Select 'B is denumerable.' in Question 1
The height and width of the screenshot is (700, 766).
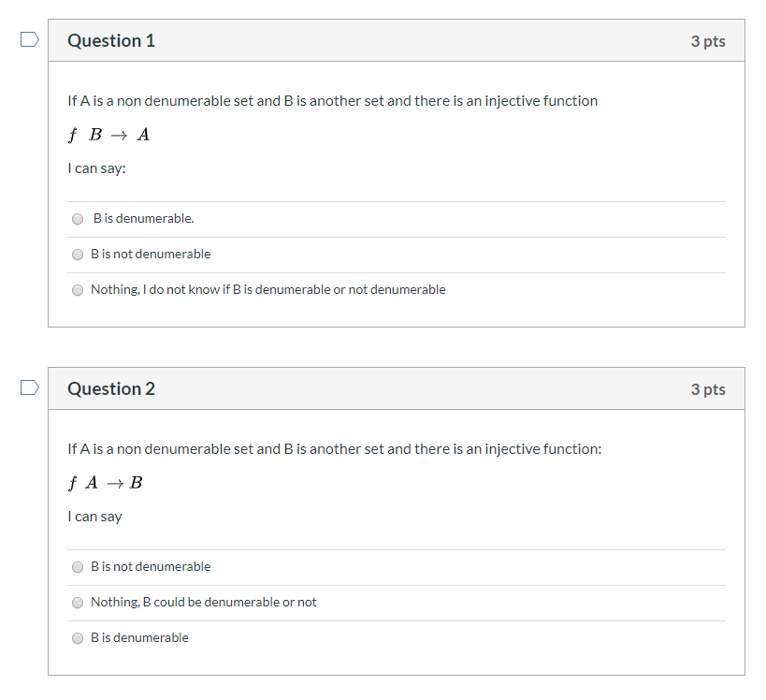point(78,218)
